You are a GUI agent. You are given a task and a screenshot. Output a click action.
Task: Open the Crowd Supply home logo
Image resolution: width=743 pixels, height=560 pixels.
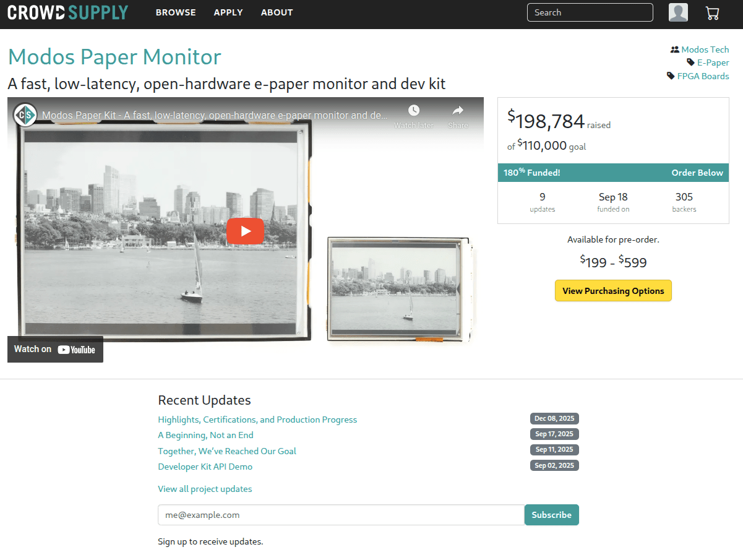pyautogui.click(x=67, y=12)
